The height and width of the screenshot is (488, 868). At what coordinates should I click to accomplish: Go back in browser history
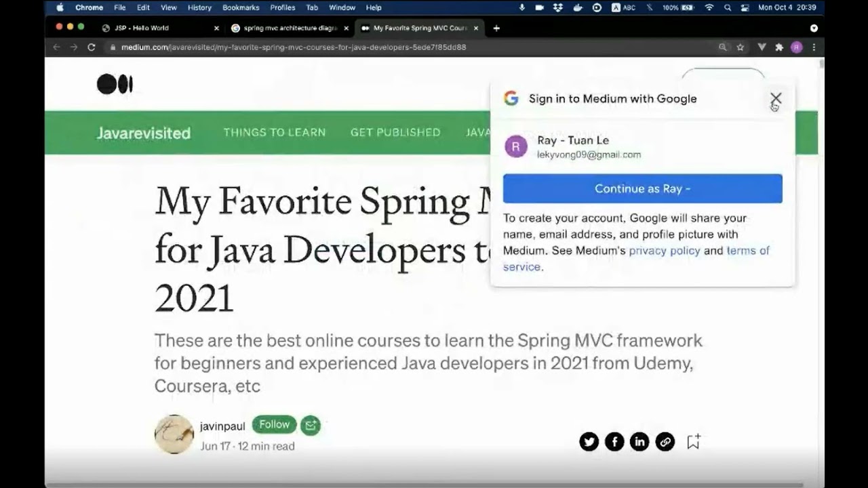(x=56, y=47)
